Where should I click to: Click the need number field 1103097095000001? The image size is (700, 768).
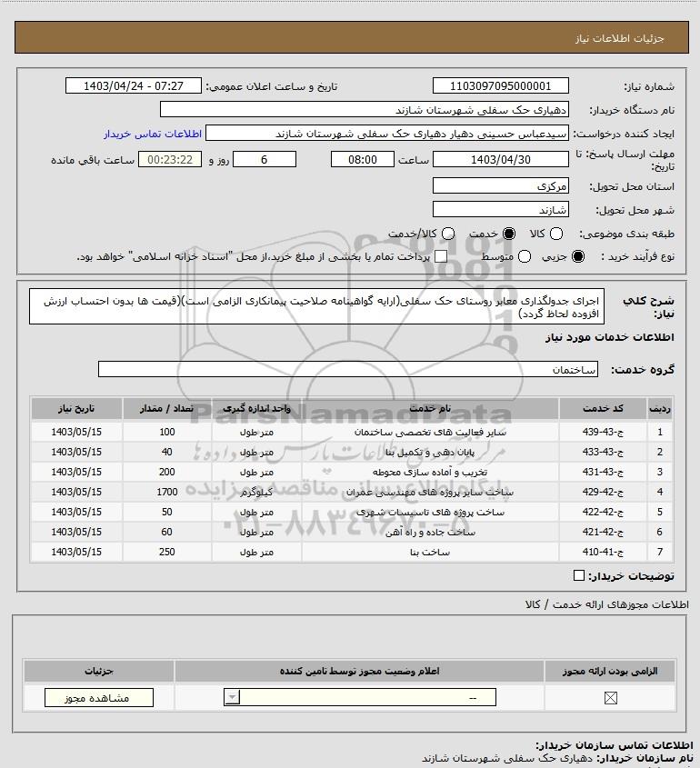point(501,86)
